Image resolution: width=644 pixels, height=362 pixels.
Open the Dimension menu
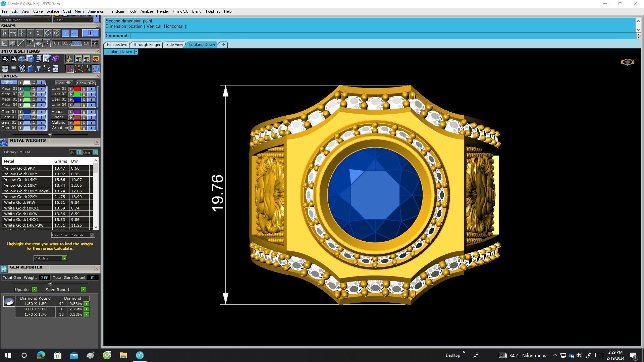(96, 11)
